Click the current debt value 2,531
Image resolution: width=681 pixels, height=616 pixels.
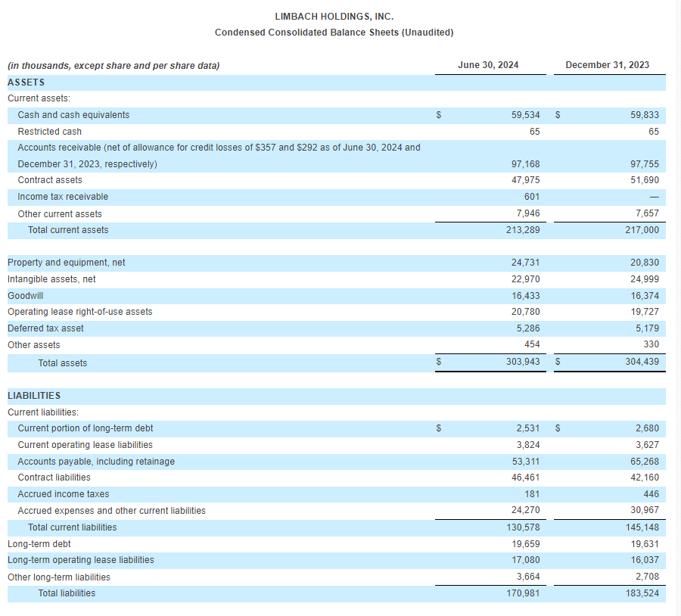(x=528, y=429)
